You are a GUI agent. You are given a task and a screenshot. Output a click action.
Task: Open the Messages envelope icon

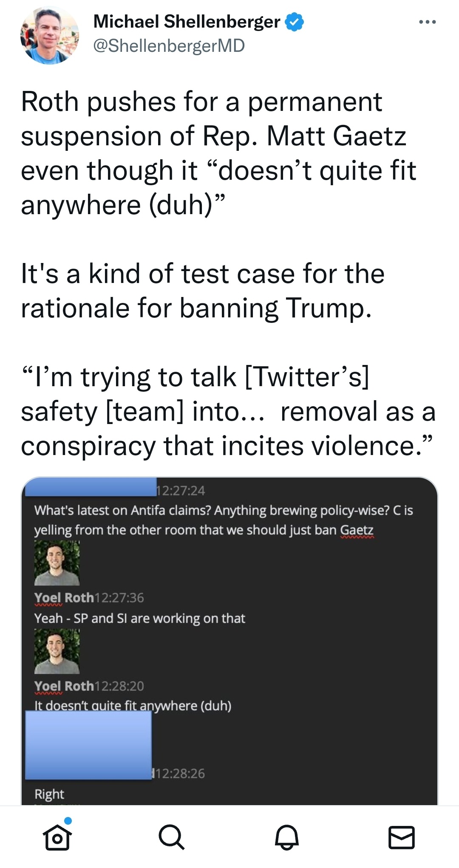(x=402, y=837)
